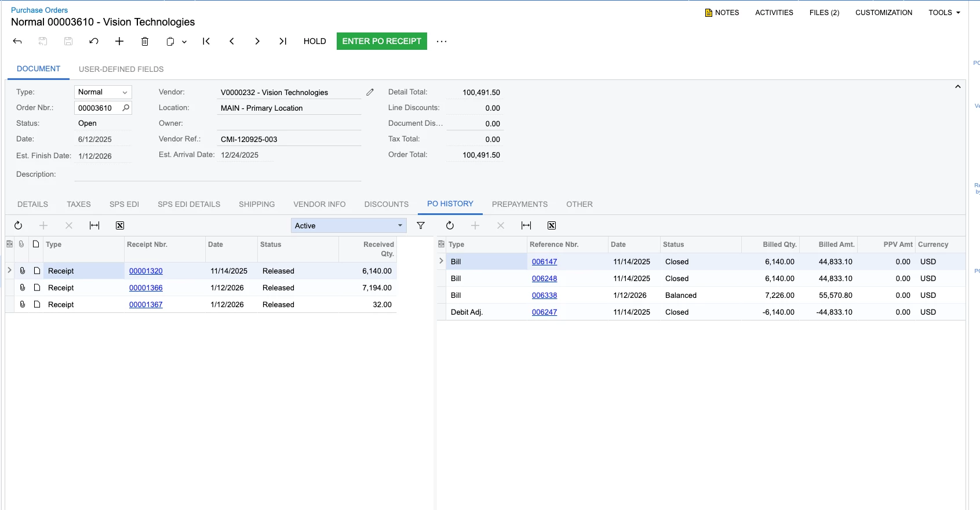Image resolution: width=980 pixels, height=510 pixels.
Task: Open the Type dropdown showing Normal
Action: [x=103, y=92]
